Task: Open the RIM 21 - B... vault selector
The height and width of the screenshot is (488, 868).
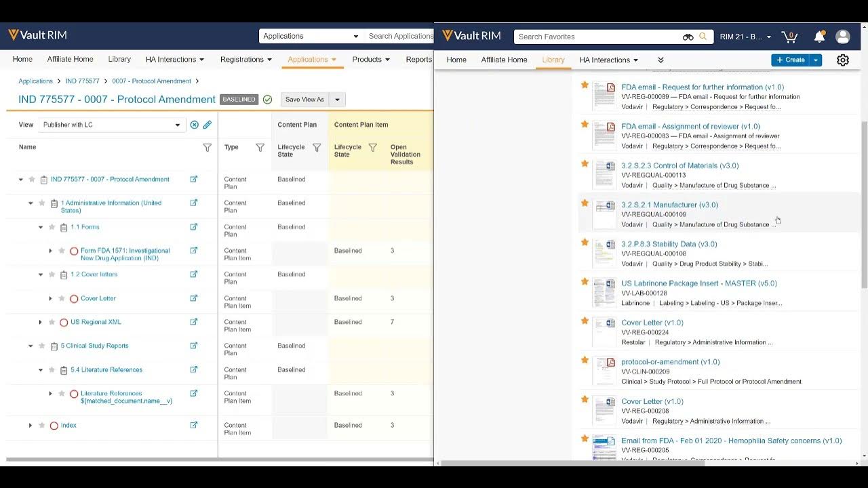Action: 746,37
